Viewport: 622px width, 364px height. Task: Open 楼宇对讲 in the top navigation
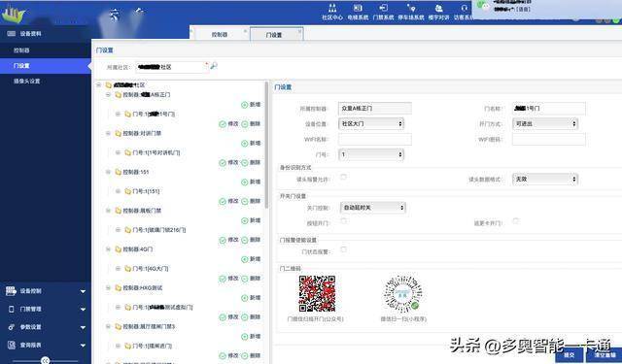click(438, 12)
